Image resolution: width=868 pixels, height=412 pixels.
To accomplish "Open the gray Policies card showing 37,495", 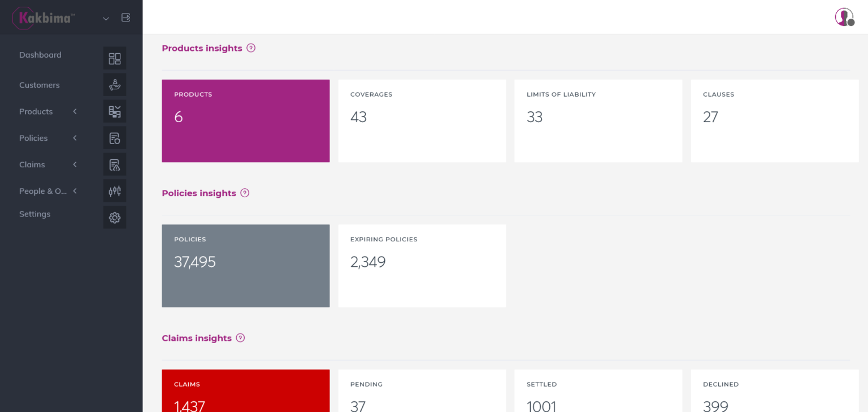I will pos(246,266).
